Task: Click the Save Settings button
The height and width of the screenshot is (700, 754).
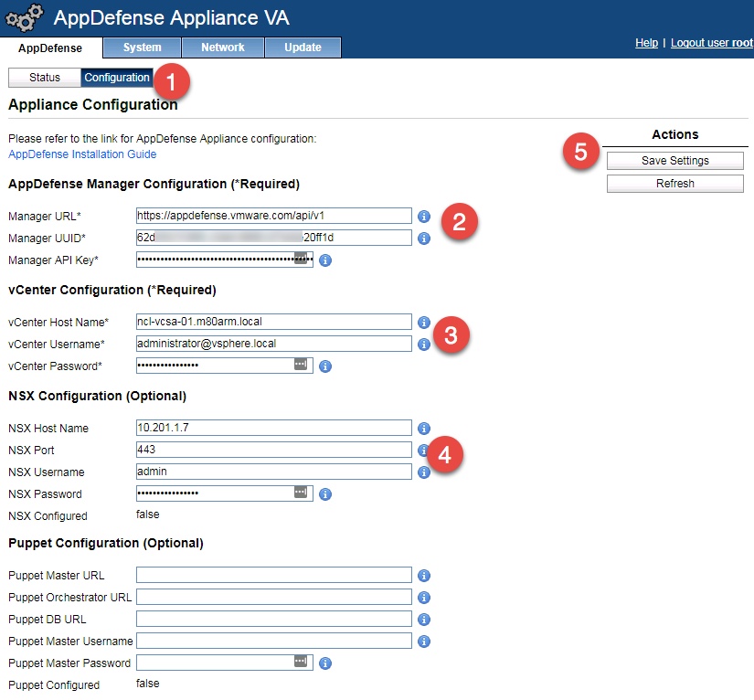Action: [674, 161]
